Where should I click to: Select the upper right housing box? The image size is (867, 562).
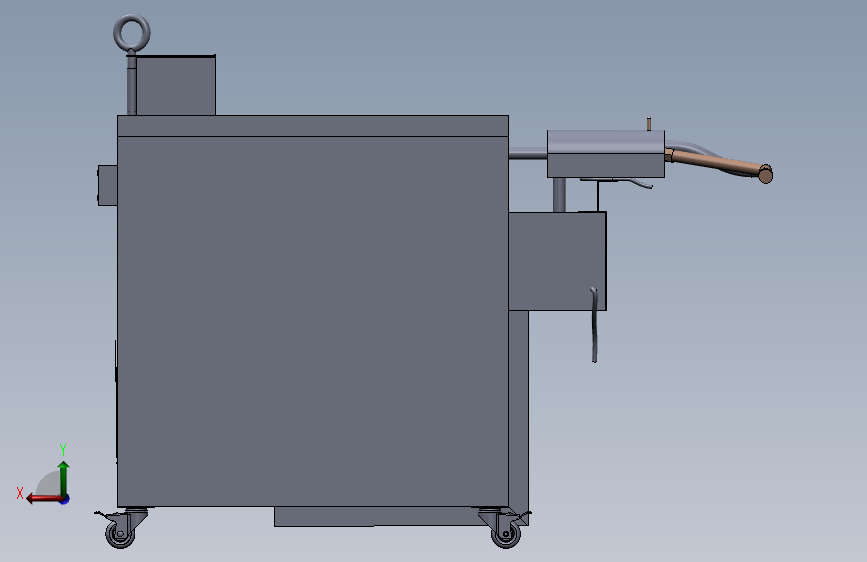click(606, 154)
